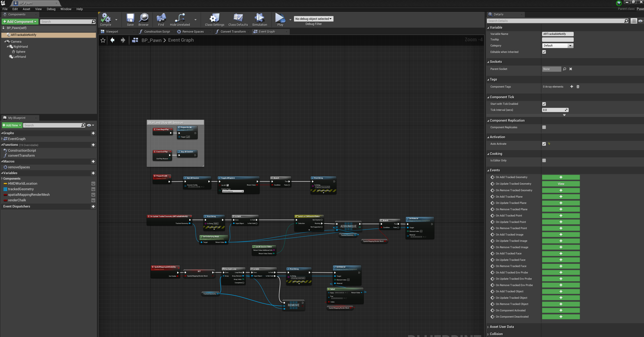The image size is (644, 337).
Task: Compile the blueprint
Action: [106, 20]
